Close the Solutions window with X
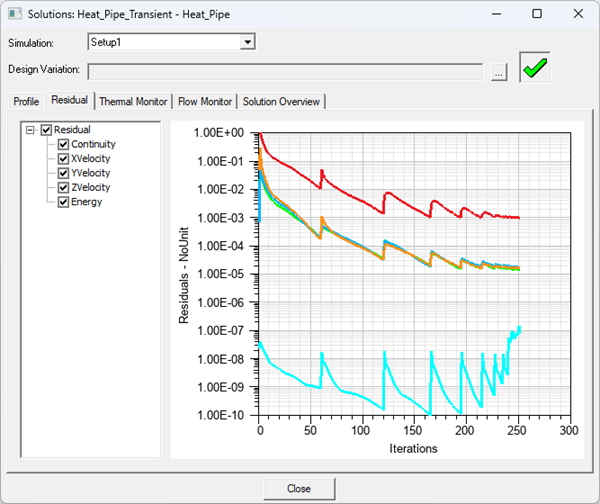 pyautogui.click(x=578, y=14)
